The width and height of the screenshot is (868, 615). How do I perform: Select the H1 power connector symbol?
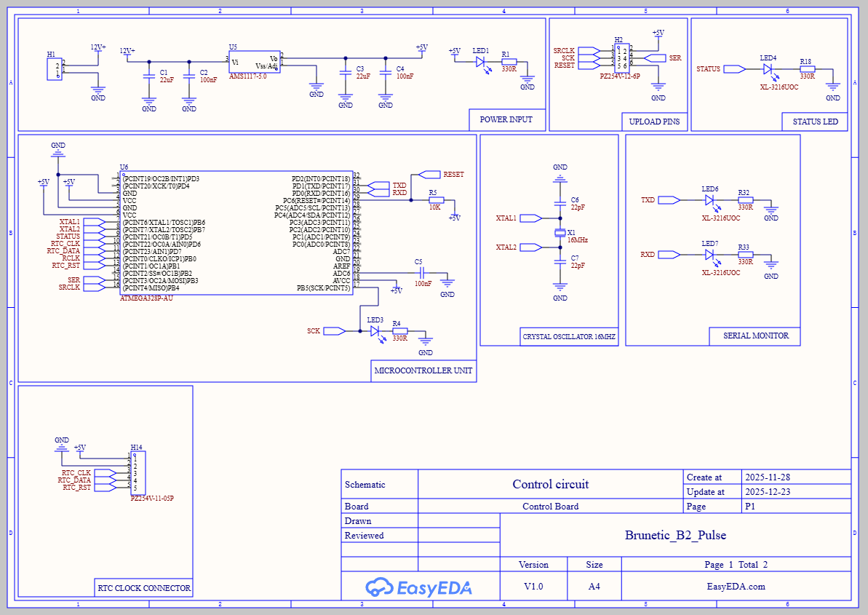pos(55,69)
